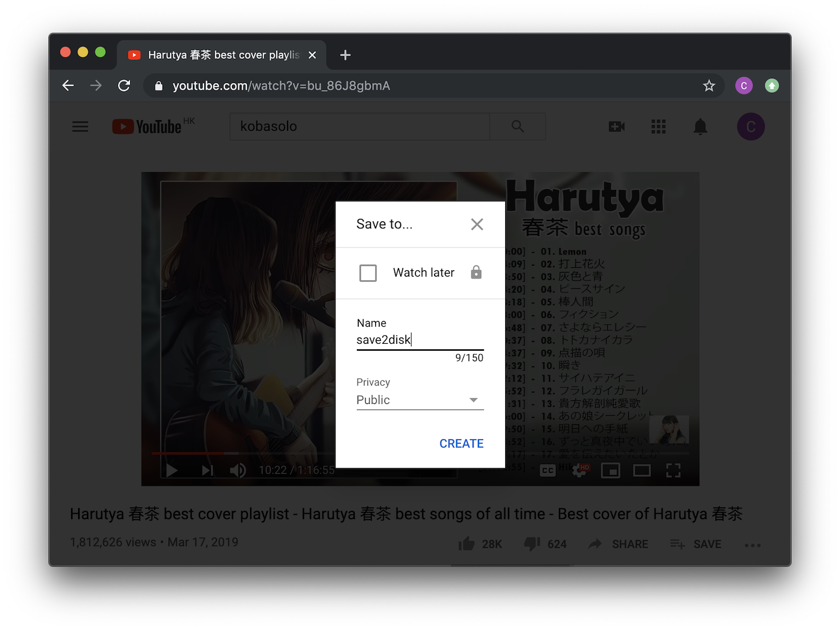Click the SAVE button under the video
The image size is (840, 631).
(695, 544)
